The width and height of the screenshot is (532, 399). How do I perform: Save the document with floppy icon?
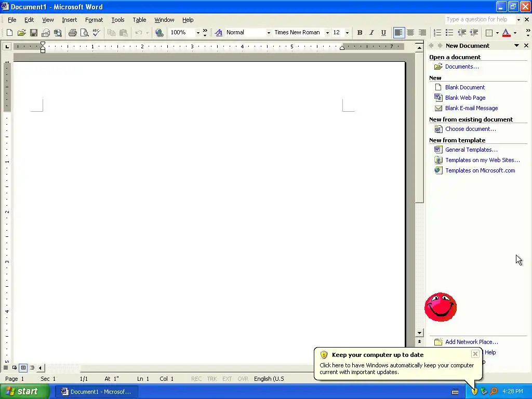click(x=34, y=33)
